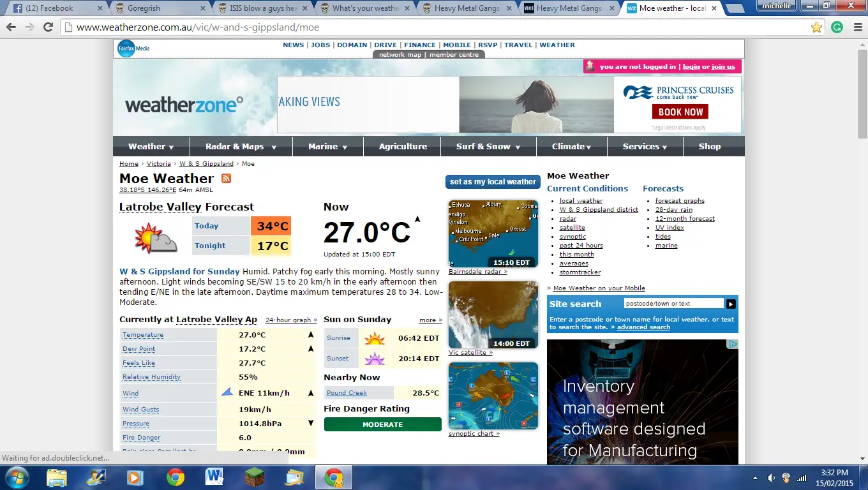Viewport: 868px width, 490px height.
Task: Click the BOOK NOW ad button
Action: click(x=680, y=112)
